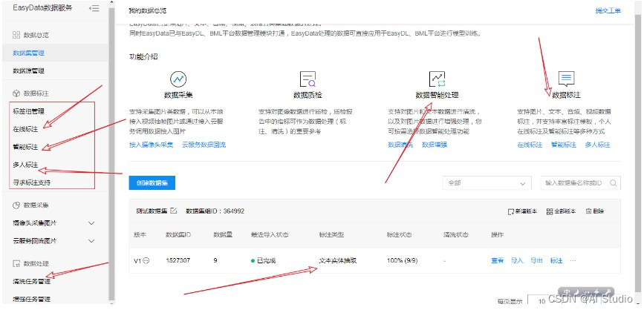Viewport: 644px width, 310px height.
Task: Open the more actions ellipsis in V1 row
Action: click(x=573, y=260)
